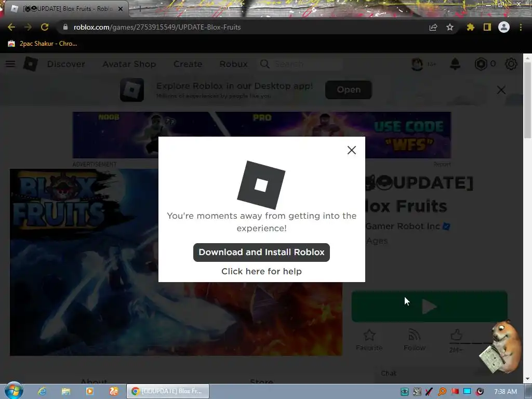Click the Roblox home logo in navbar
Image resolution: width=532 pixels, height=399 pixels.
(30, 64)
